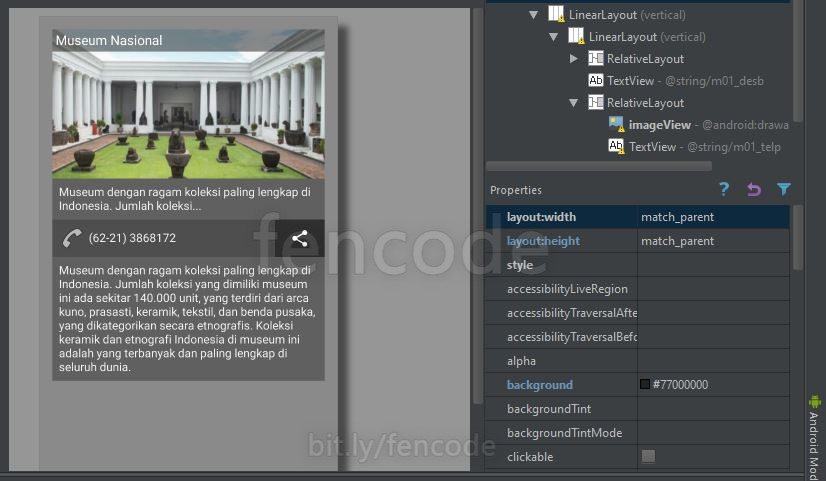Click backgroundTint value field
Image resolution: width=826 pixels, height=481 pixels.
pyautogui.click(x=713, y=409)
